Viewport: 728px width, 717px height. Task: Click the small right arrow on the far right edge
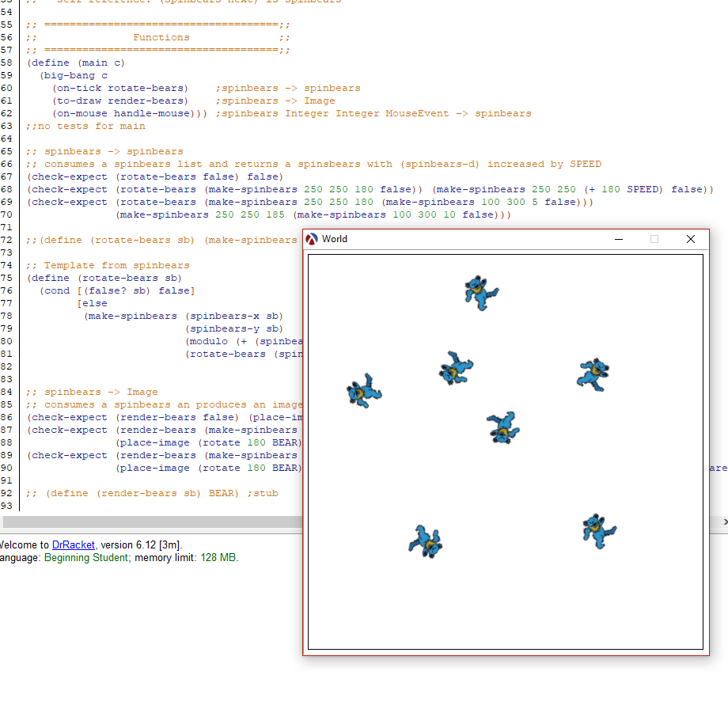point(724,522)
